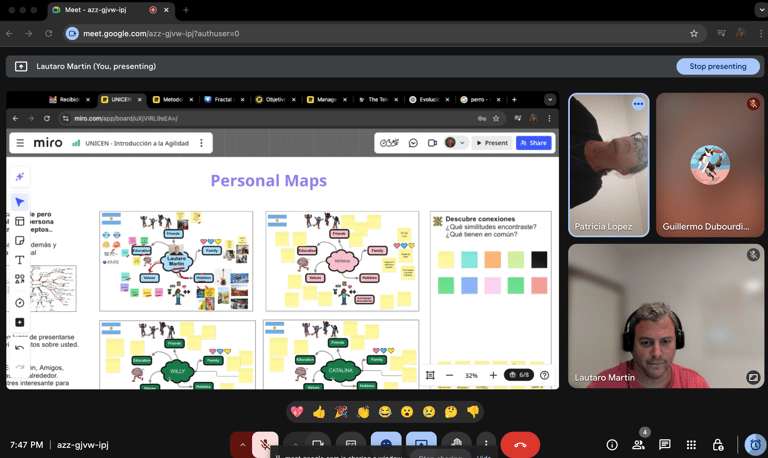Select the Miro sticky note tool
The width and height of the screenshot is (768, 458).
20,241
